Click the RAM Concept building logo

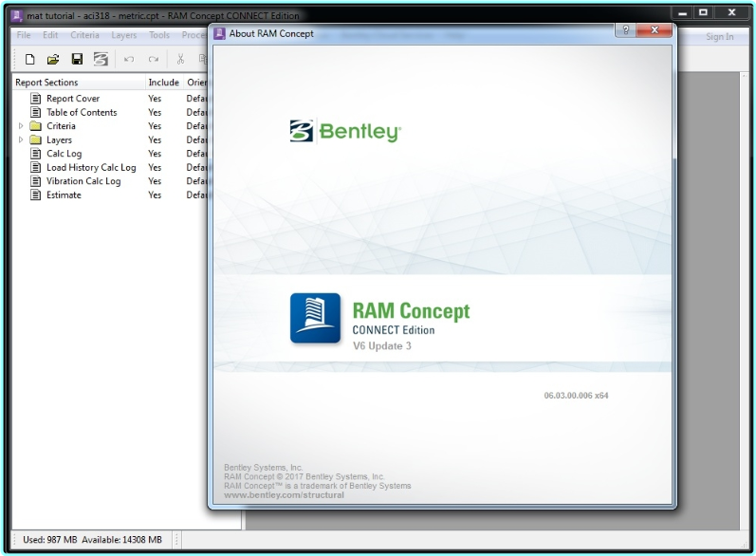tap(315, 318)
